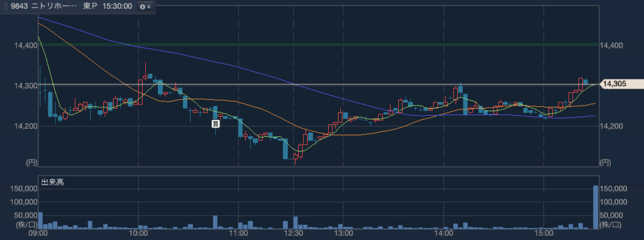Click the 150,000 right volume axis label
This screenshot has height=240, width=644.
pyautogui.click(x=614, y=188)
